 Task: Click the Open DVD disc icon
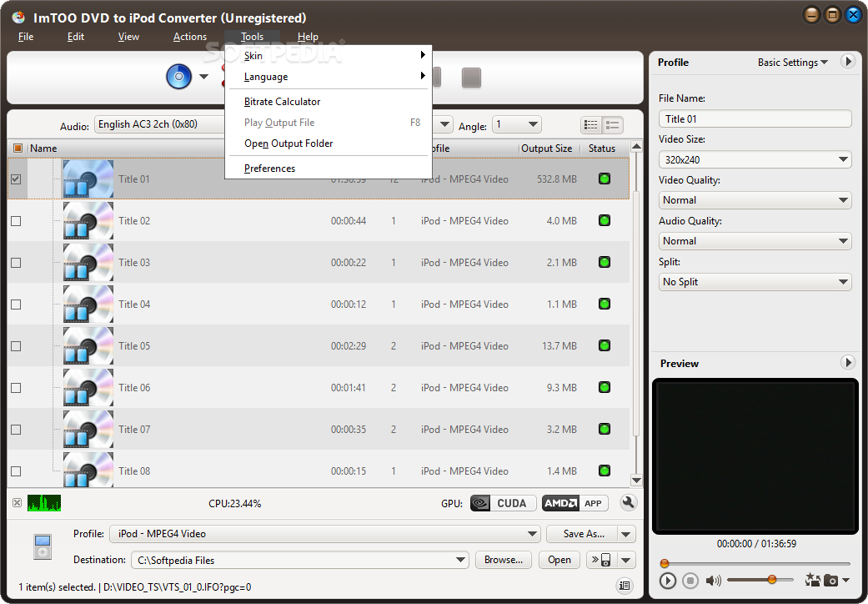[x=178, y=77]
